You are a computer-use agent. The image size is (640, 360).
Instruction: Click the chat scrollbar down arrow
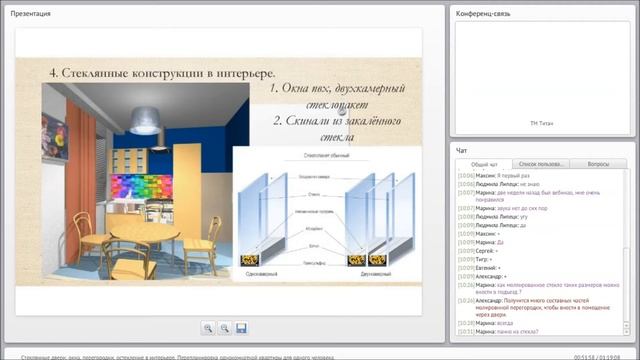[627, 332]
